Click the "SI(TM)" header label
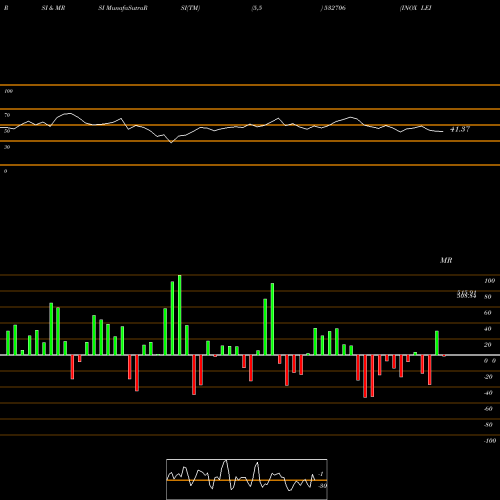500x500 pixels. click(x=190, y=8)
